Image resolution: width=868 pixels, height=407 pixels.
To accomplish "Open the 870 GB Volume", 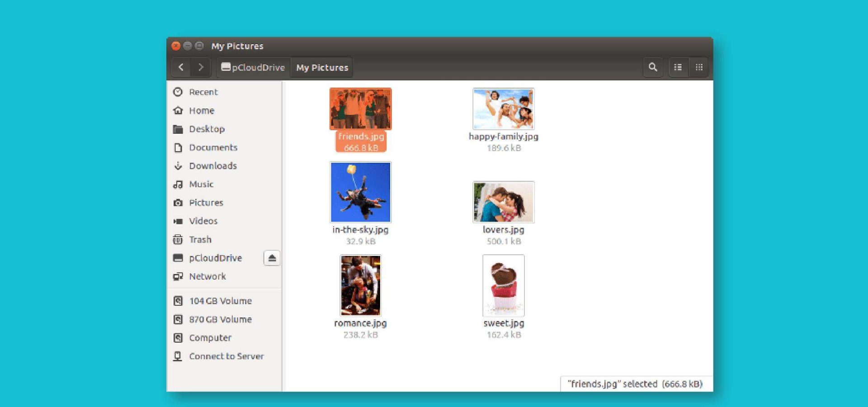I will 220,319.
